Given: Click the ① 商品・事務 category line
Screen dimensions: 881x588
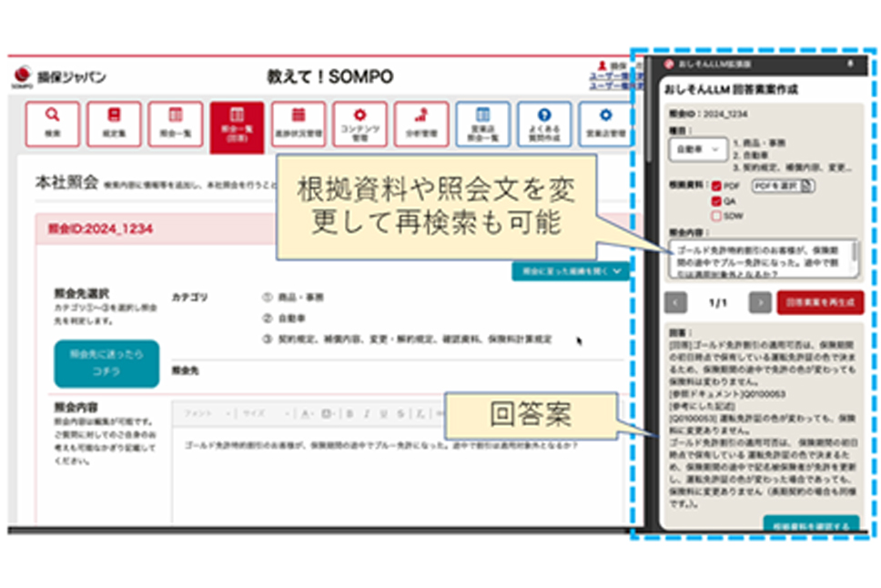Looking at the screenshot, I should [x=293, y=297].
